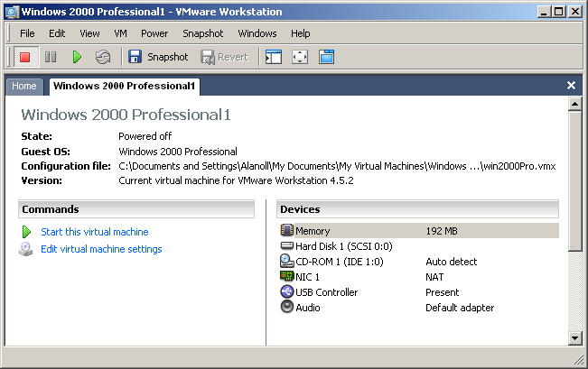Click the quick switch mode toolbar icon

pyautogui.click(x=327, y=58)
